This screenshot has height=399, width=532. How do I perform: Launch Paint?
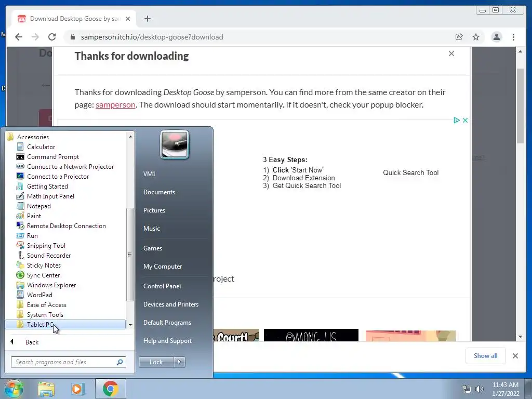point(34,216)
